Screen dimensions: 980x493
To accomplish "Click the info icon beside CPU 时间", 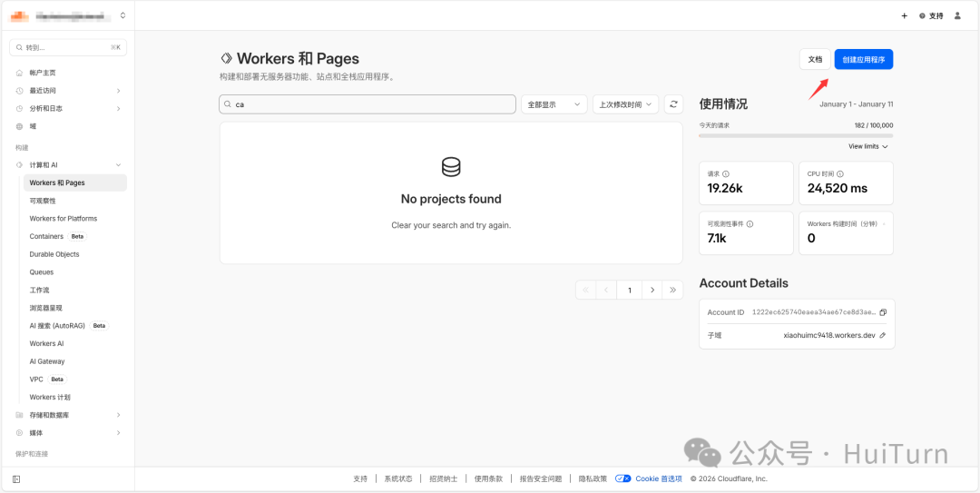I will (x=840, y=174).
